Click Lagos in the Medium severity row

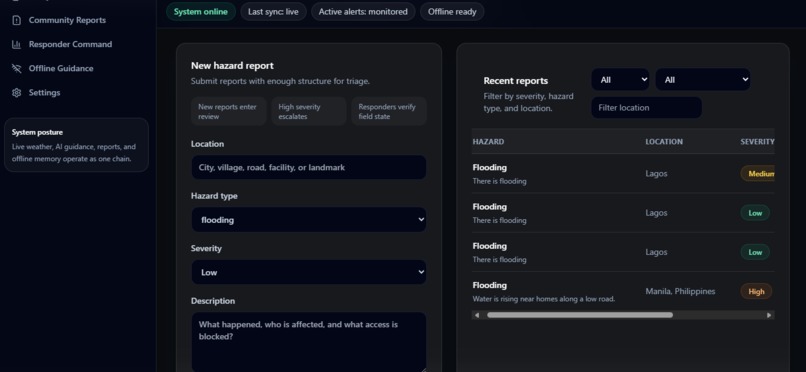(x=656, y=174)
